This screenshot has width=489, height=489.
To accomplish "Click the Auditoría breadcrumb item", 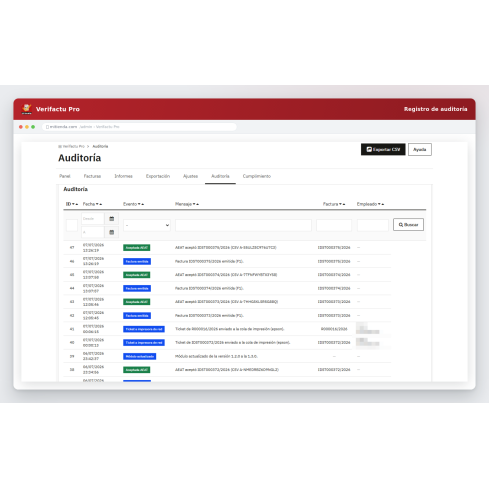I will click(x=100, y=146).
